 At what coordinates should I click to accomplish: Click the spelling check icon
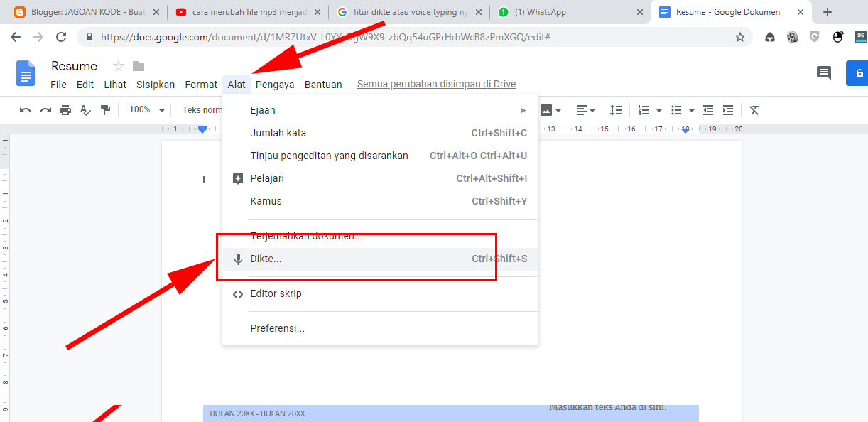tap(85, 110)
